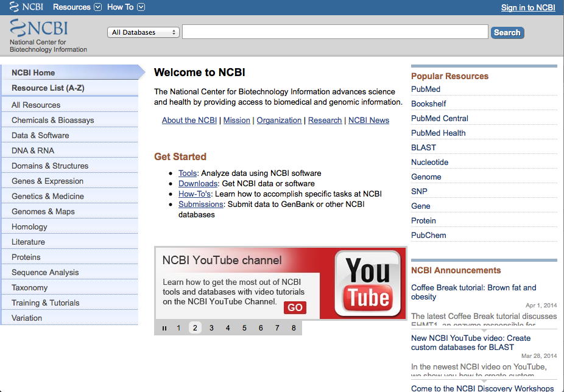Image resolution: width=564 pixels, height=392 pixels.
Task: Follow the NCBI News link
Action: 368,120
